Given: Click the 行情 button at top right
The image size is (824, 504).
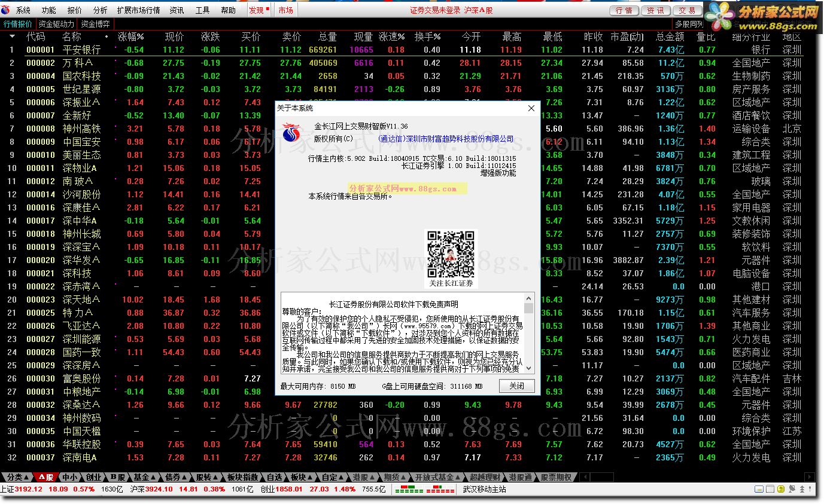Looking at the screenshot, I should point(624,10).
